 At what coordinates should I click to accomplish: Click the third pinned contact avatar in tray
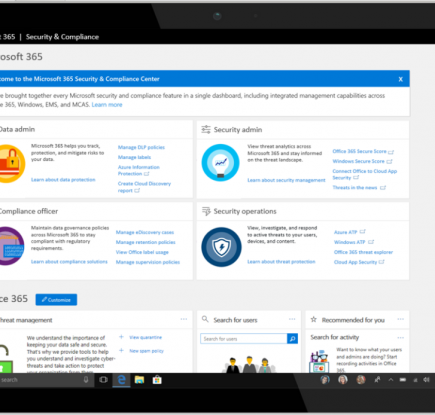pos(360,380)
